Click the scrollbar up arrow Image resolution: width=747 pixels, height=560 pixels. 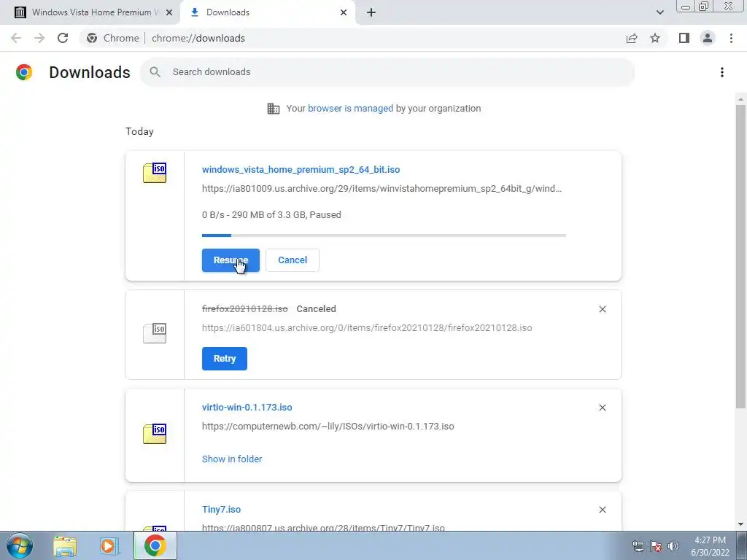(740, 99)
